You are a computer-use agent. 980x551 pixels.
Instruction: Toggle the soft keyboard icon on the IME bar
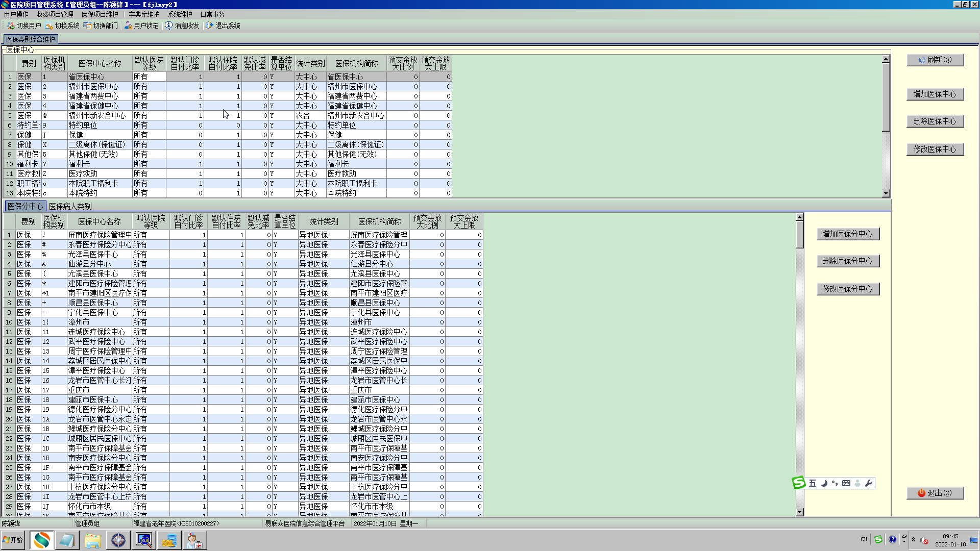pyautogui.click(x=846, y=483)
